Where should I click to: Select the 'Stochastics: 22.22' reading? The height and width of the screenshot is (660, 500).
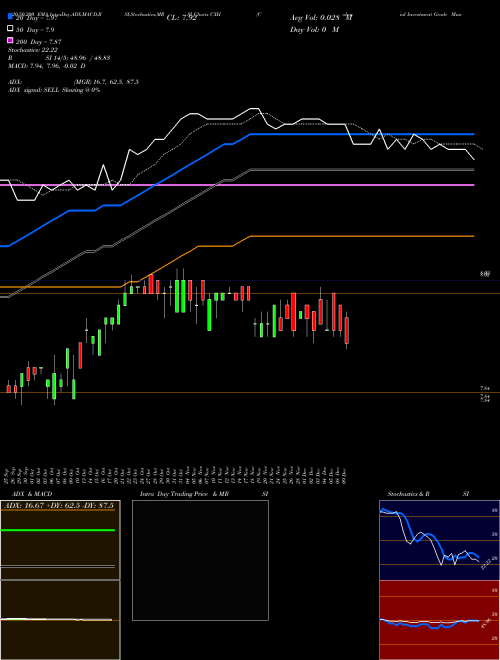[33, 50]
